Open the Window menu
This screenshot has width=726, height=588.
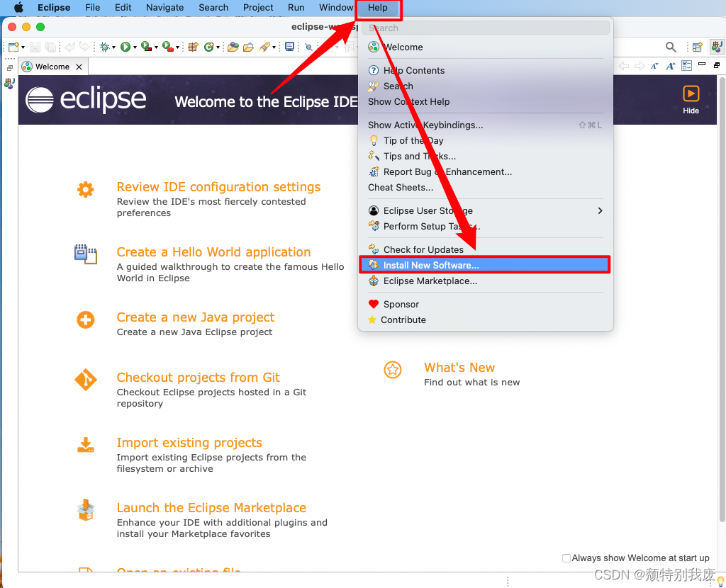(335, 8)
